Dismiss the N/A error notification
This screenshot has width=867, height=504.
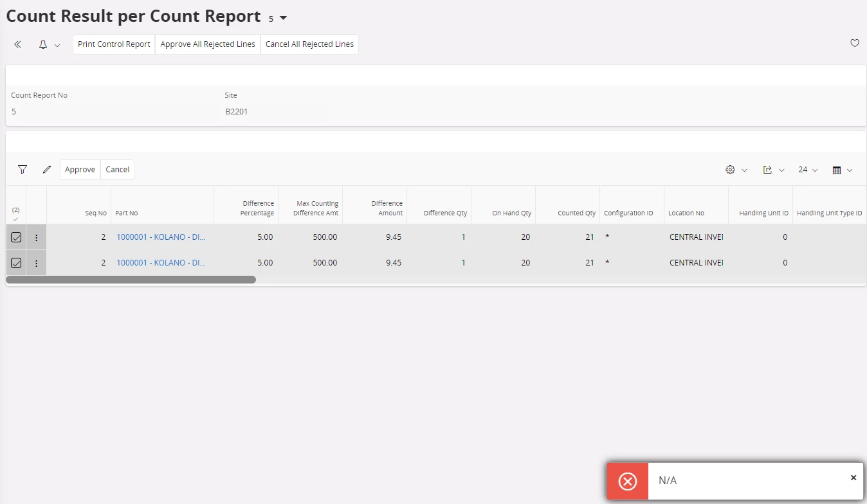853,478
